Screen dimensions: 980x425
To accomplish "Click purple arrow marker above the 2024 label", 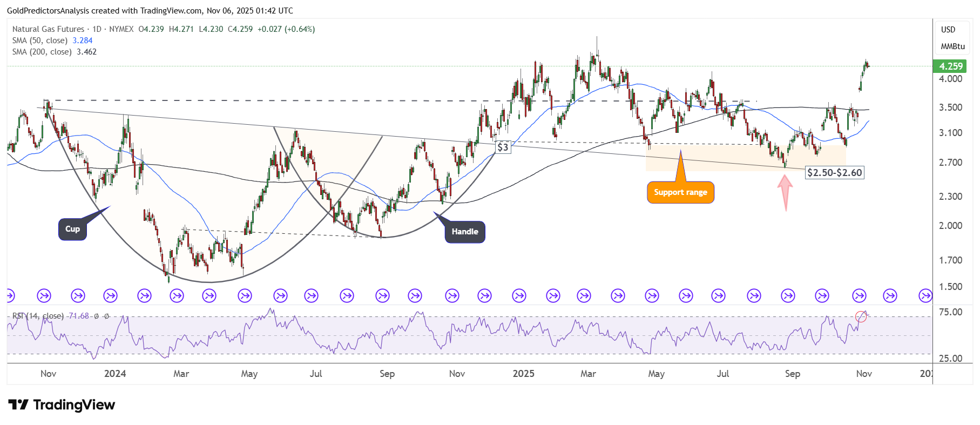I will (x=111, y=295).
